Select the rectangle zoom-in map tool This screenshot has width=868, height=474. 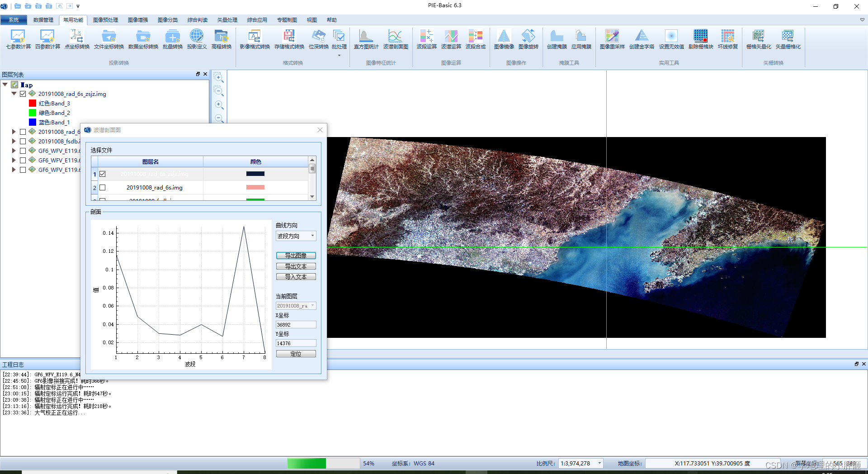pos(218,77)
